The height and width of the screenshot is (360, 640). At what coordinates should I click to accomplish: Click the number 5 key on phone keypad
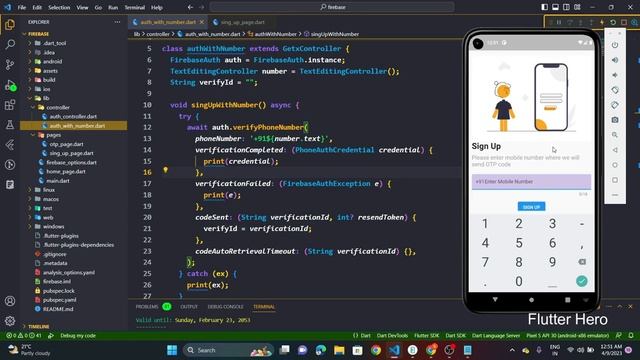pos(519,243)
